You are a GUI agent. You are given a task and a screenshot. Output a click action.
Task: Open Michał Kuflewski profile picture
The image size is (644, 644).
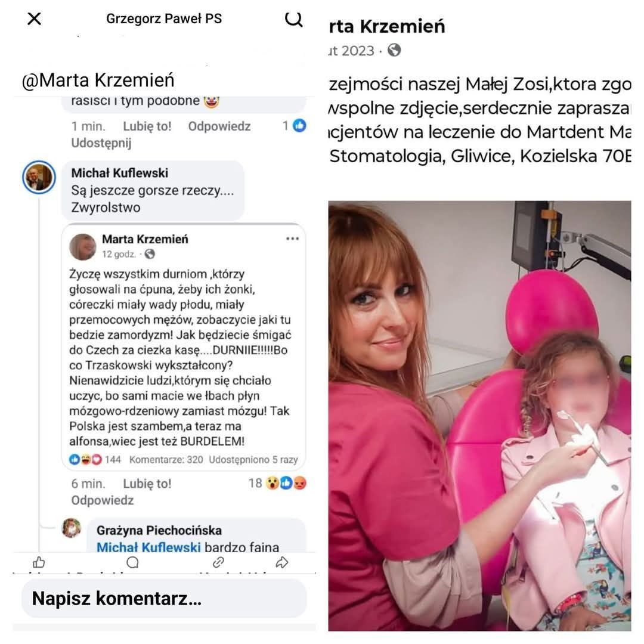click(x=39, y=178)
